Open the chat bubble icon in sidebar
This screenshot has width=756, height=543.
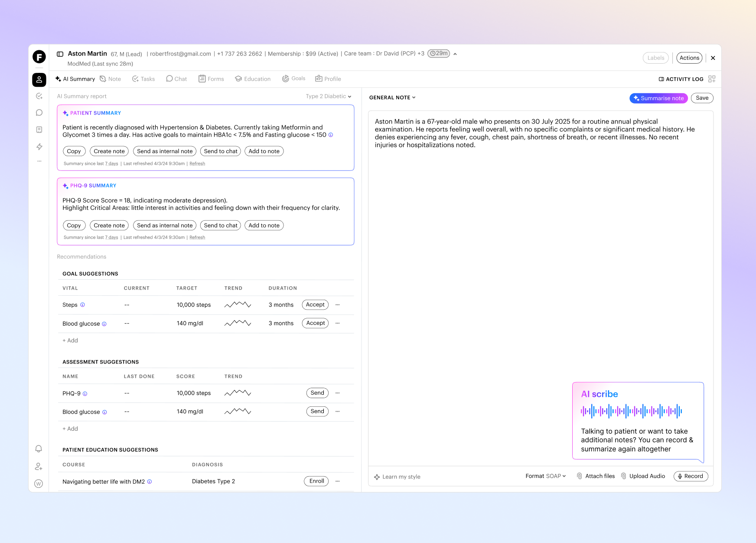pyautogui.click(x=39, y=113)
